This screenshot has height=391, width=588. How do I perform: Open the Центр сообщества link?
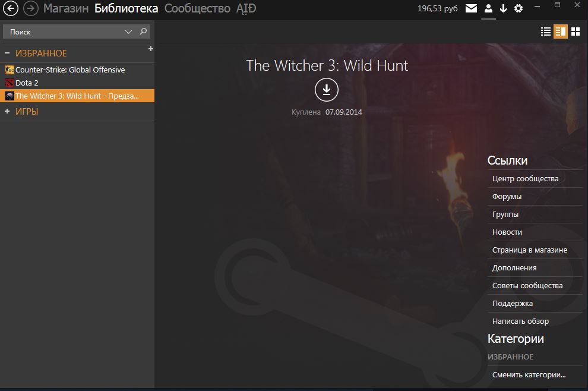click(526, 179)
